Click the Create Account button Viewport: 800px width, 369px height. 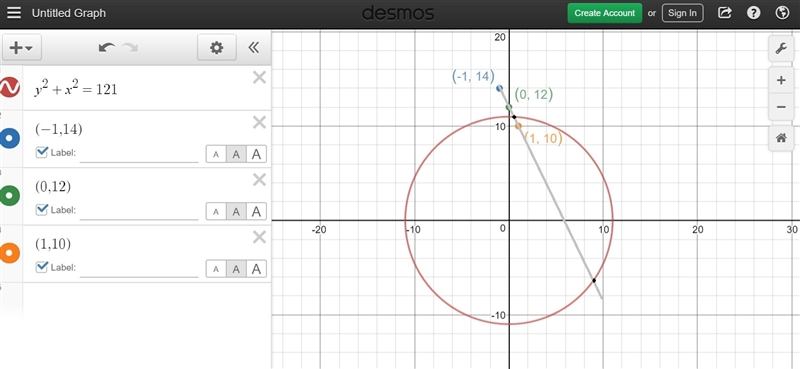pos(605,13)
